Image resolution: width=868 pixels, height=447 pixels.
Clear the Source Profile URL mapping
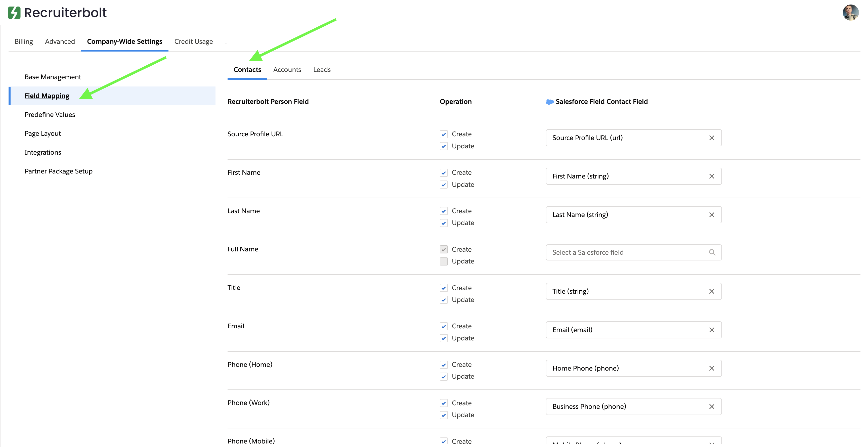click(x=711, y=138)
